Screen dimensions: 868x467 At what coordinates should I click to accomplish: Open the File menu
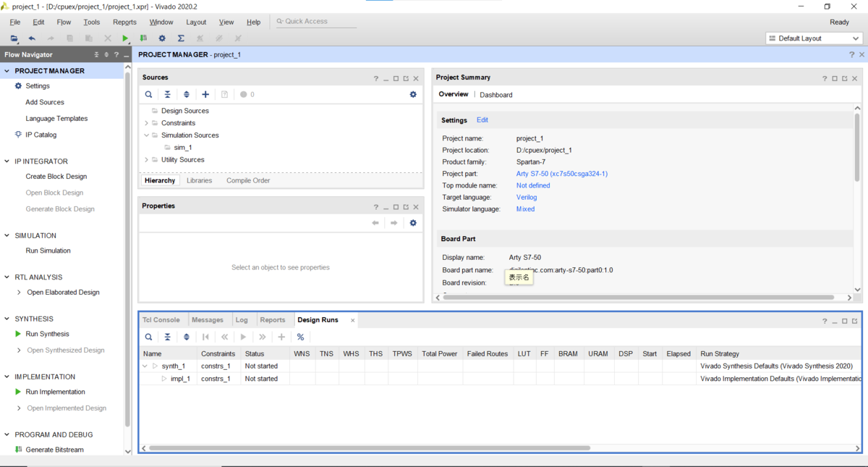[x=14, y=22]
